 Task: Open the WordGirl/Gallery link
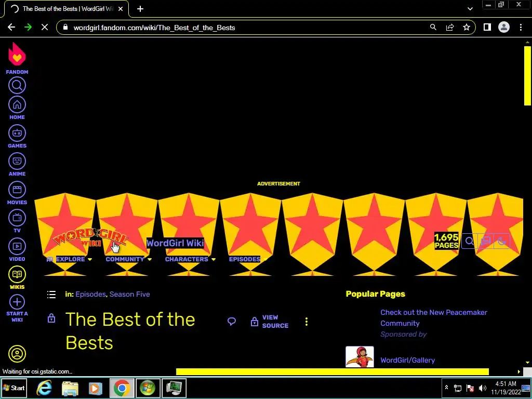pyautogui.click(x=407, y=360)
